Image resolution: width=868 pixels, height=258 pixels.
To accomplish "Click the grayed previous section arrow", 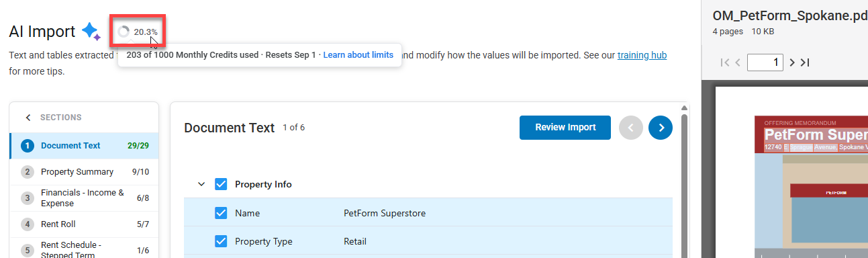I will coord(631,128).
